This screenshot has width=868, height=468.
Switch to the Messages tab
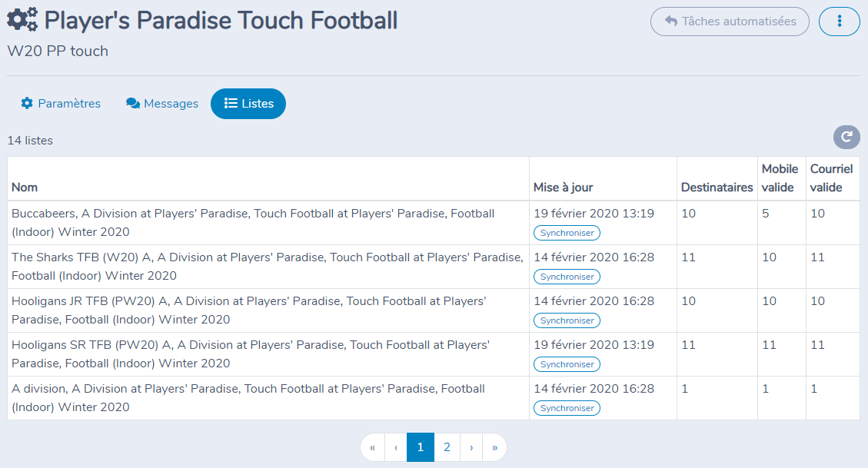coord(162,104)
